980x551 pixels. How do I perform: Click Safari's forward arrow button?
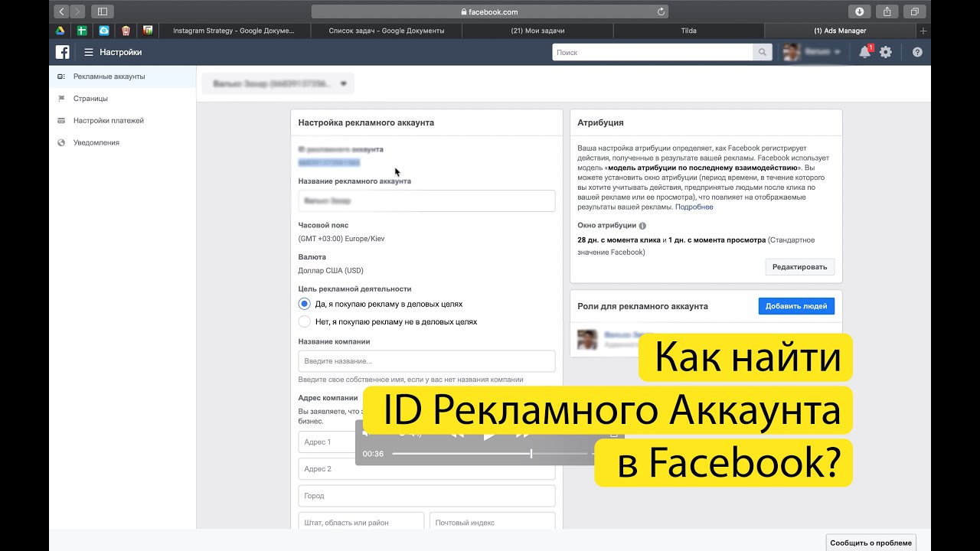(x=77, y=11)
